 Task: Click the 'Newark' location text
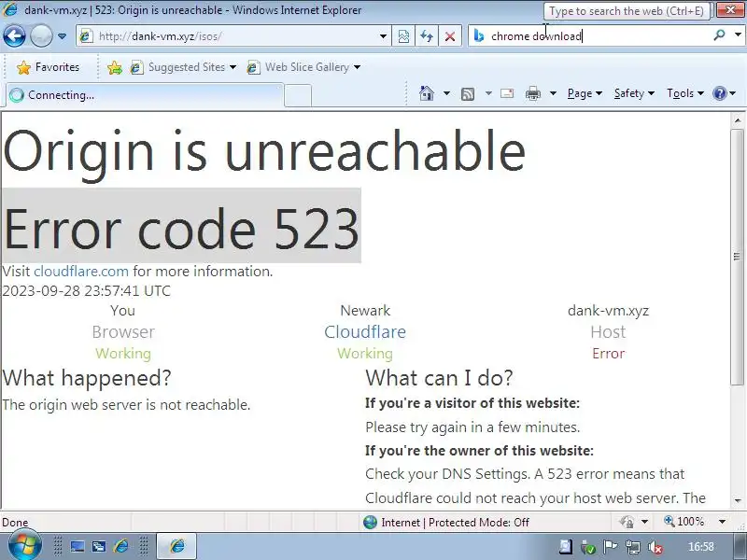365,311
